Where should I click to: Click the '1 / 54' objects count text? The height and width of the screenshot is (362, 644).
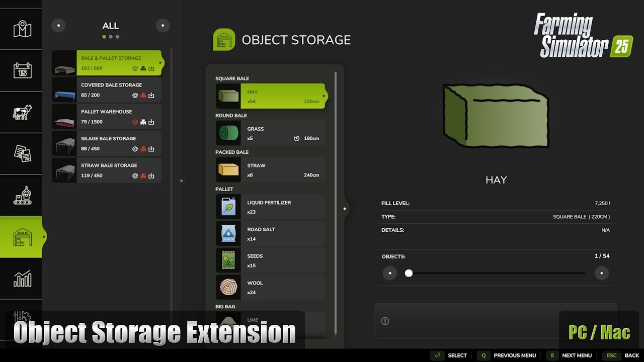coord(602,256)
